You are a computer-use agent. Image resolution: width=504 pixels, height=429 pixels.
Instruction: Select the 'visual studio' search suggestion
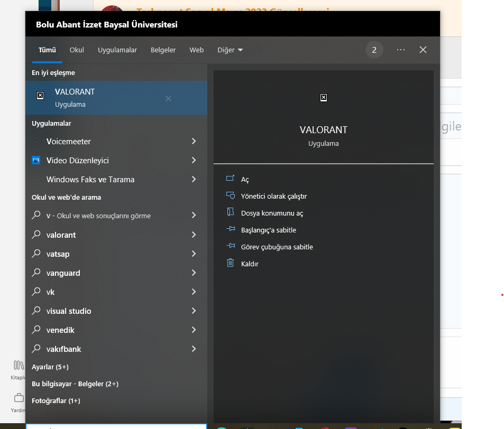116,311
